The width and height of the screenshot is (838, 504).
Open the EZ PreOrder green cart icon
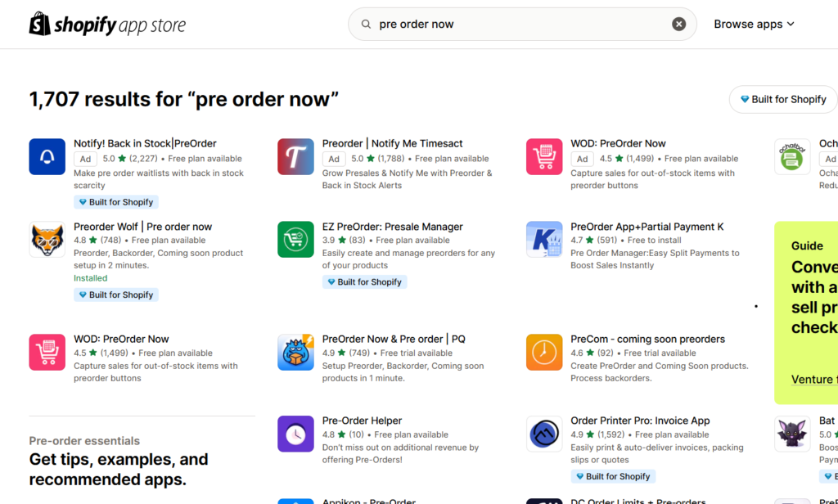coord(295,240)
